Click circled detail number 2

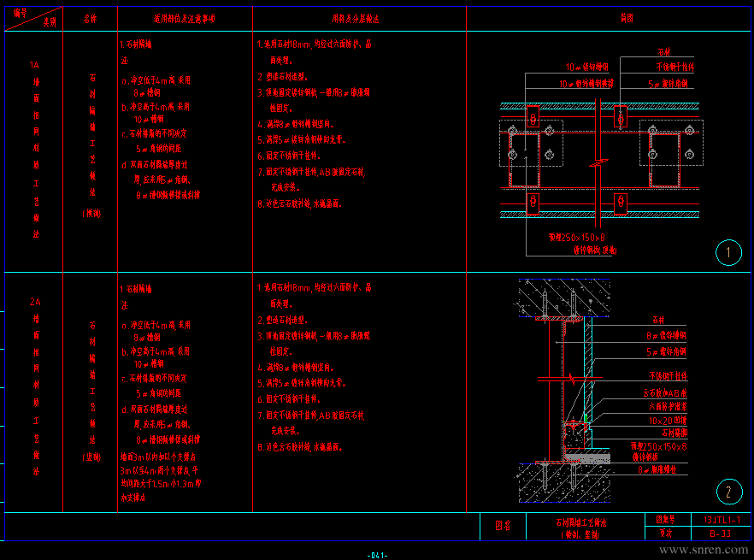(729, 492)
